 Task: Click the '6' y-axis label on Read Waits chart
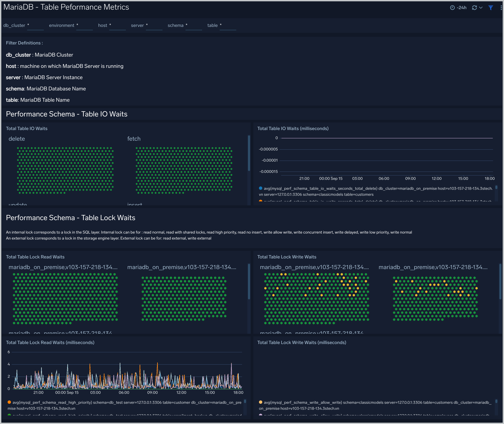click(x=9, y=352)
